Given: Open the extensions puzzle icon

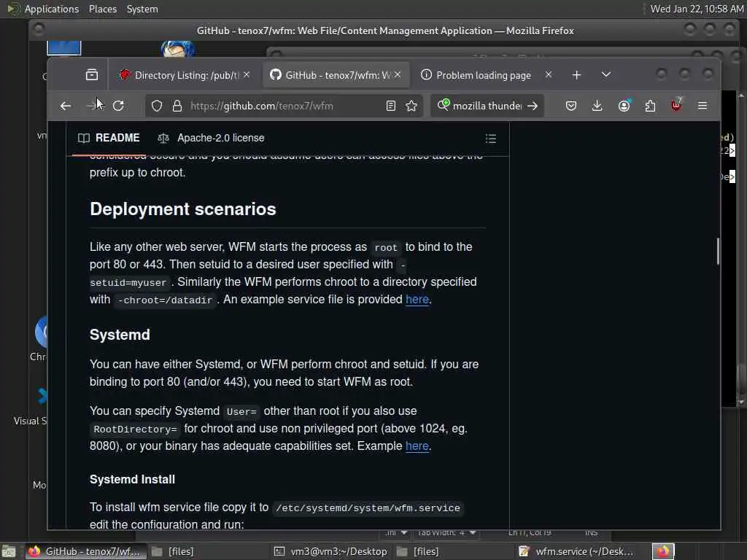Looking at the screenshot, I should pos(650,106).
